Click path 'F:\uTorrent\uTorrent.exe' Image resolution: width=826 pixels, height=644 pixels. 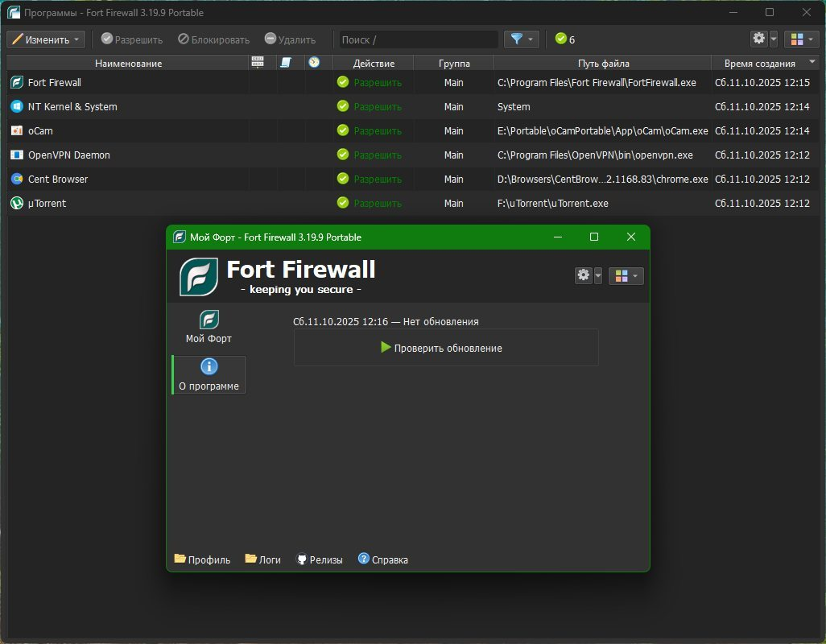[x=552, y=203]
